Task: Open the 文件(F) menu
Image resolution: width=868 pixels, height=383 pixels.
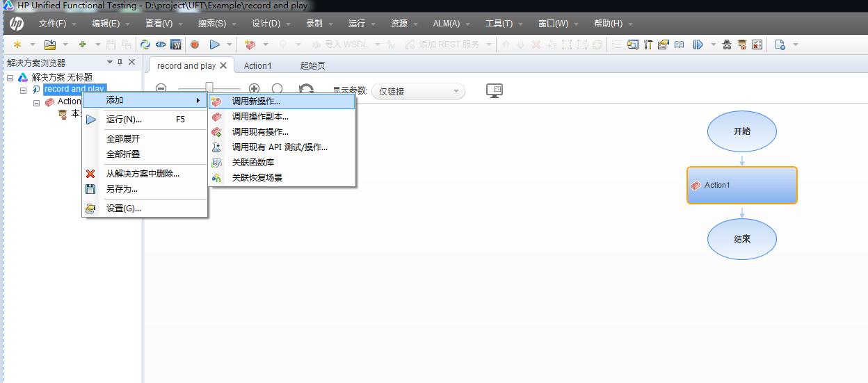Action: tap(52, 24)
